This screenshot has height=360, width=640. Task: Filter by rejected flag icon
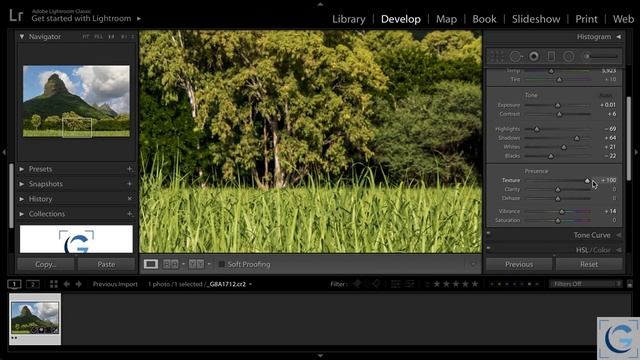click(376, 284)
